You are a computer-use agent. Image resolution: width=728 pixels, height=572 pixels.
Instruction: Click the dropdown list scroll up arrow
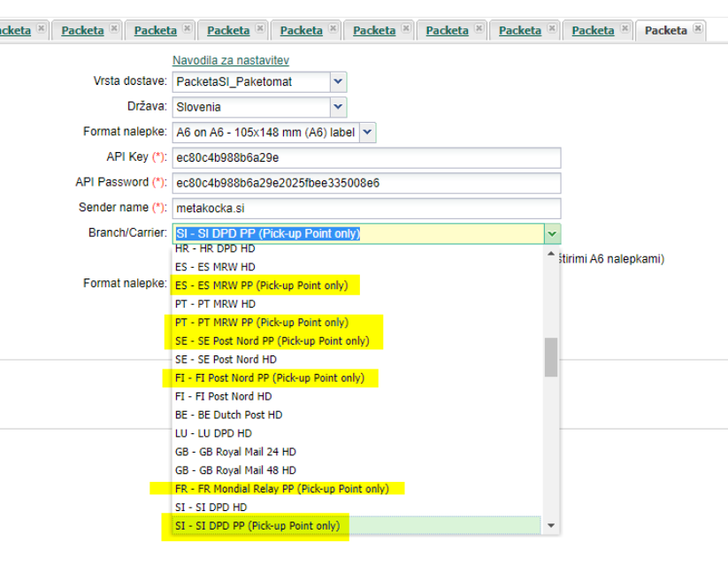coord(551,254)
